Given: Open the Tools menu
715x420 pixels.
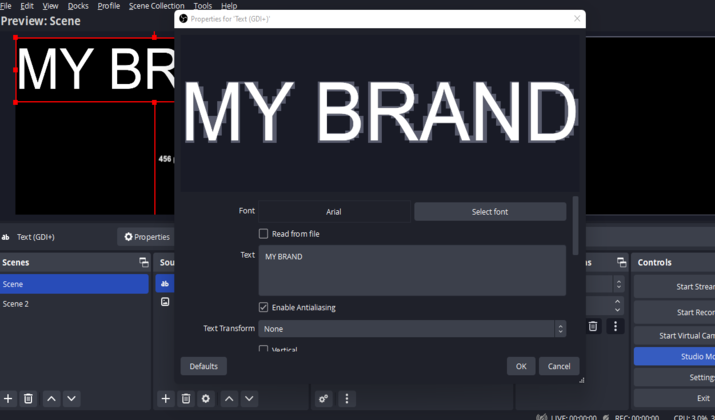Looking at the screenshot, I should point(202,6).
